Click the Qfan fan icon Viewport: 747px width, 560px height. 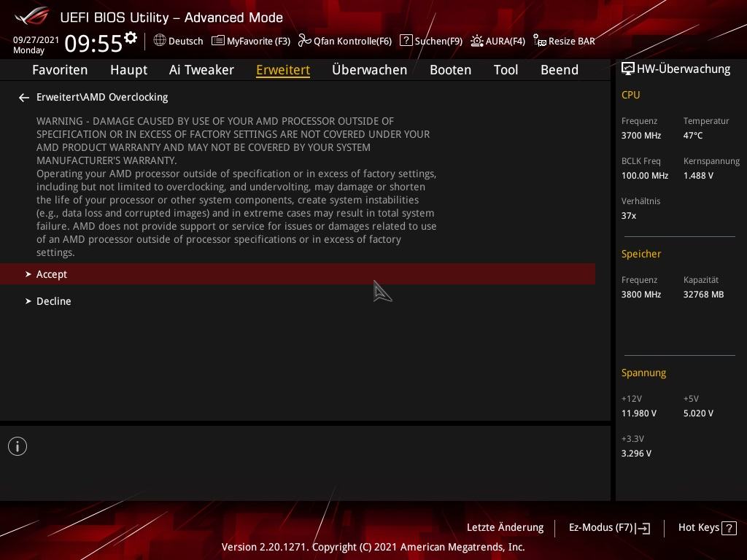304,41
